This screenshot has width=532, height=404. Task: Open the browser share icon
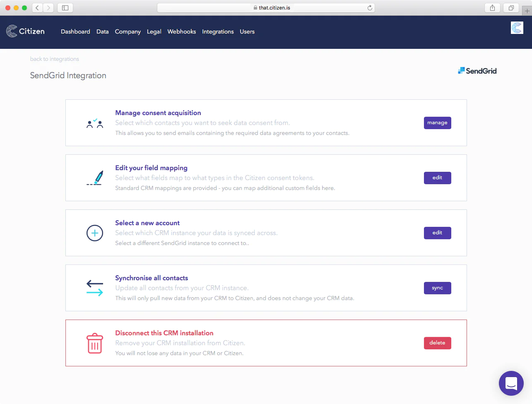tap(492, 8)
